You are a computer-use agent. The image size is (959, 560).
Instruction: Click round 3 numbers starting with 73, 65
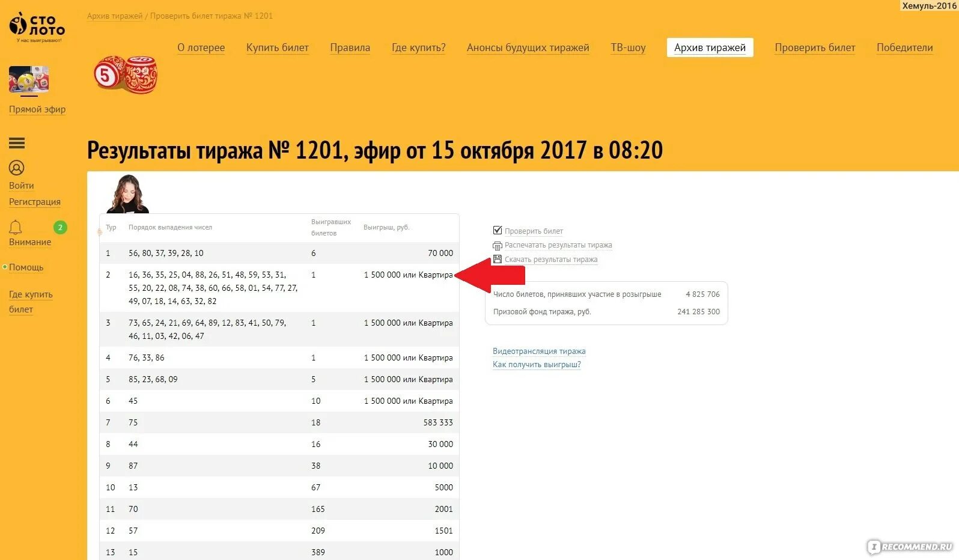coord(207,329)
